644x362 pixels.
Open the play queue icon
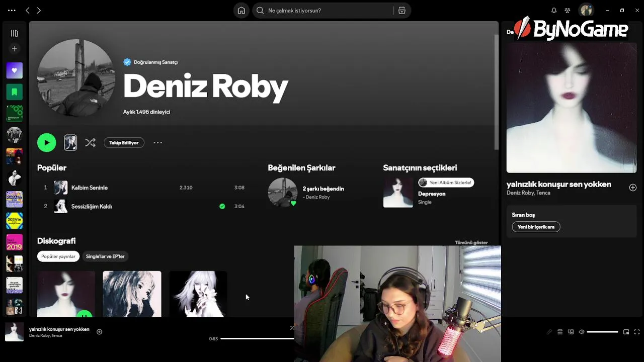560,332
